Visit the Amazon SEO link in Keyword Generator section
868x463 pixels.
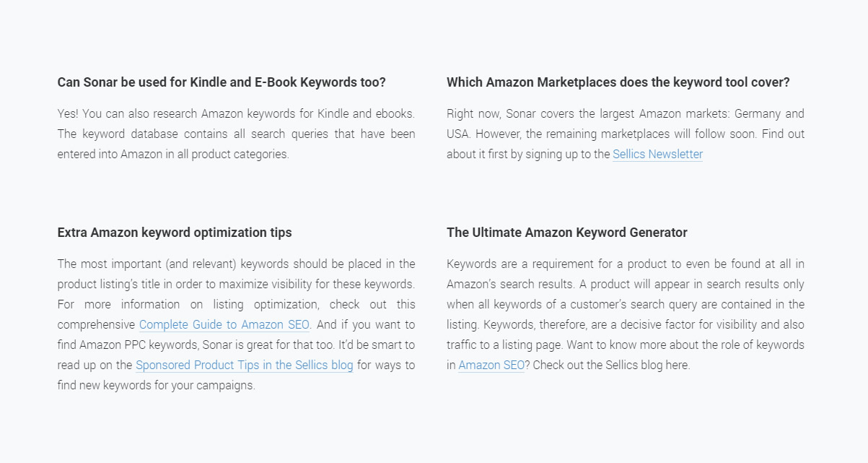[x=491, y=365]
